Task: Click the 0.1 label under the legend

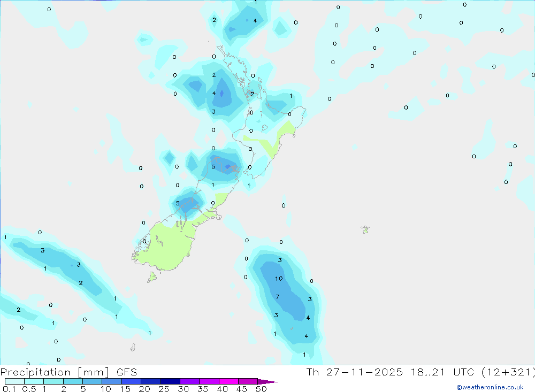Action: (9, 389)
